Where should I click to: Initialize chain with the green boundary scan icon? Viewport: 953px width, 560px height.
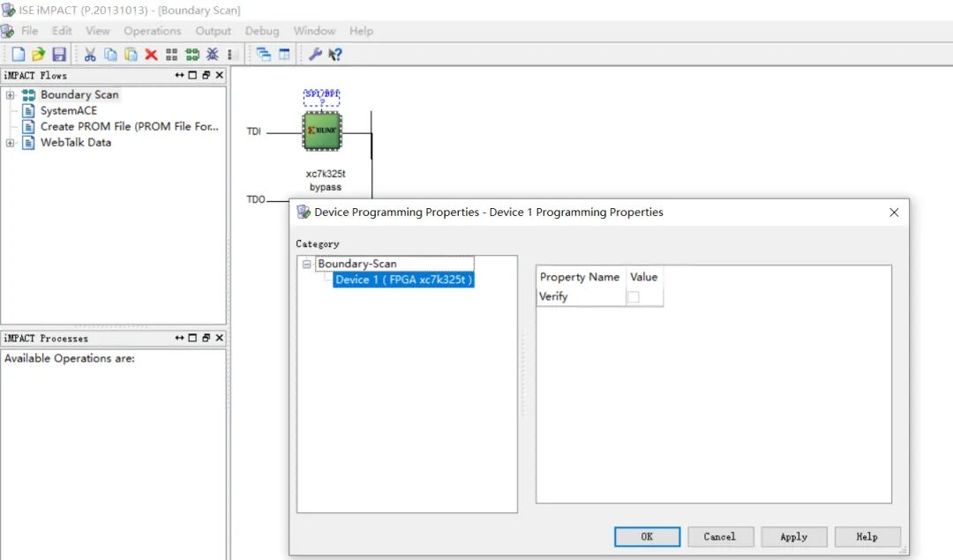[192, 55]
